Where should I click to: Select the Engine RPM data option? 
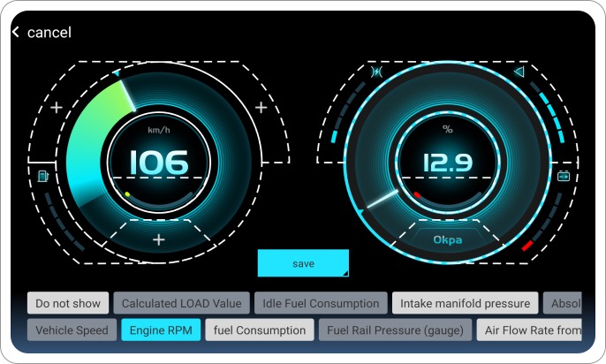pyautogui.click(x=161, y=330)
